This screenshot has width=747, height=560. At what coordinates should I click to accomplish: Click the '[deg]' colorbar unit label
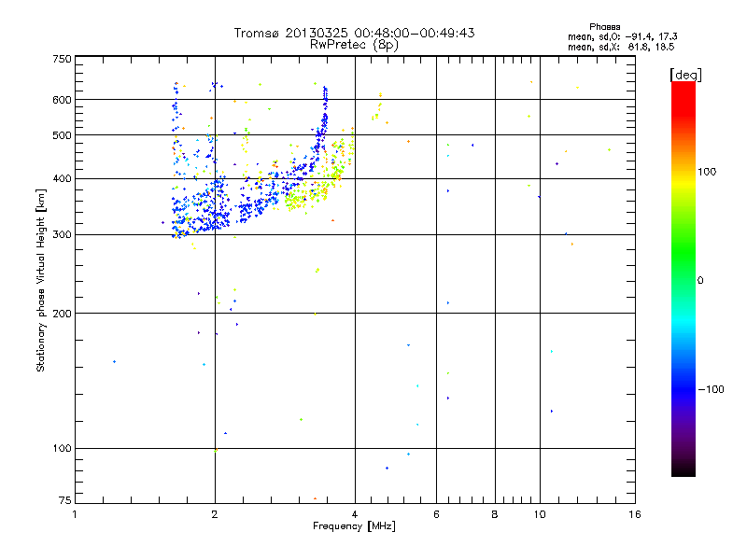point(685,75)
